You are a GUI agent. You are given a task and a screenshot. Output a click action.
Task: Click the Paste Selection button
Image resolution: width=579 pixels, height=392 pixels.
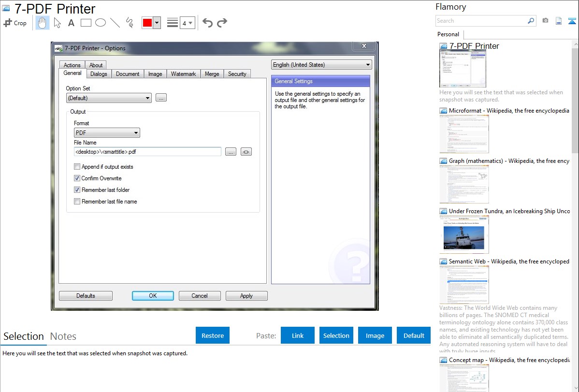(336, 335)
